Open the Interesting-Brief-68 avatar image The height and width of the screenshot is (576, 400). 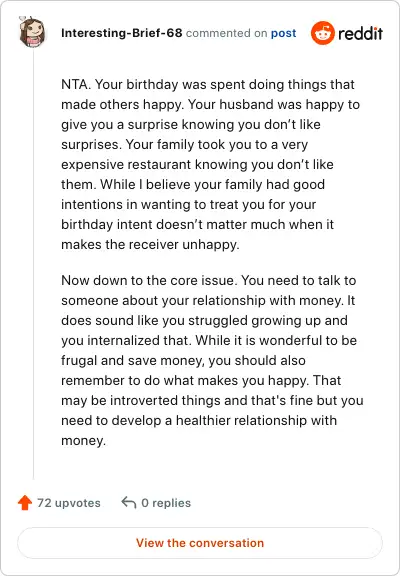tap(32, 32)
